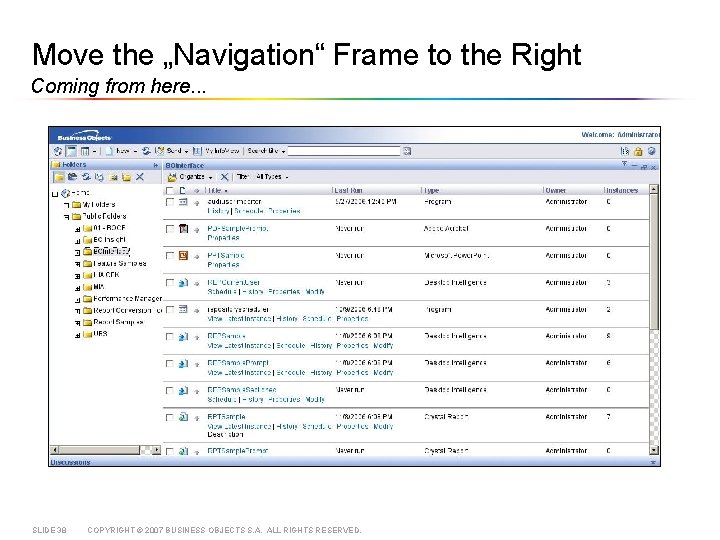Expand the Public Folders tree node
This screenshot has width=720, height=540.
(67, 217)
